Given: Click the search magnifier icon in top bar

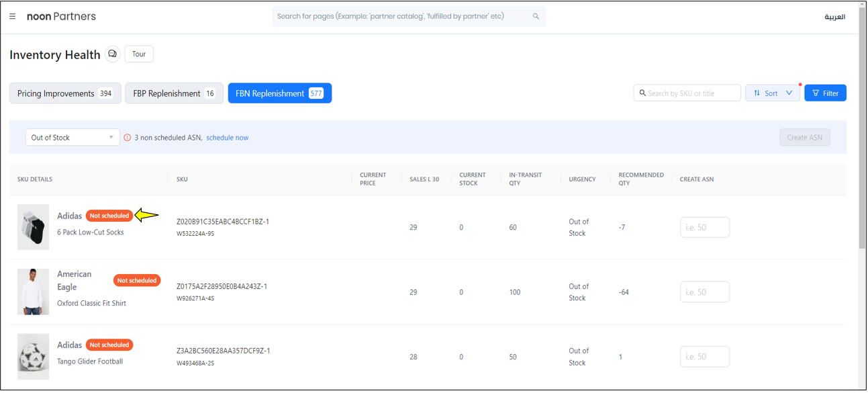Looking at the screenshot, I should (x=536, y=17).
